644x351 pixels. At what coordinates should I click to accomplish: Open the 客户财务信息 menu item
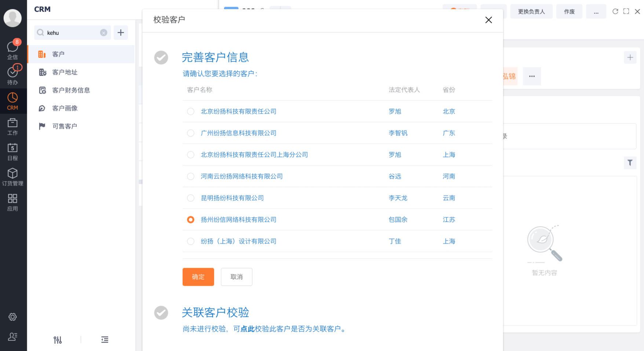pos(81,90)
